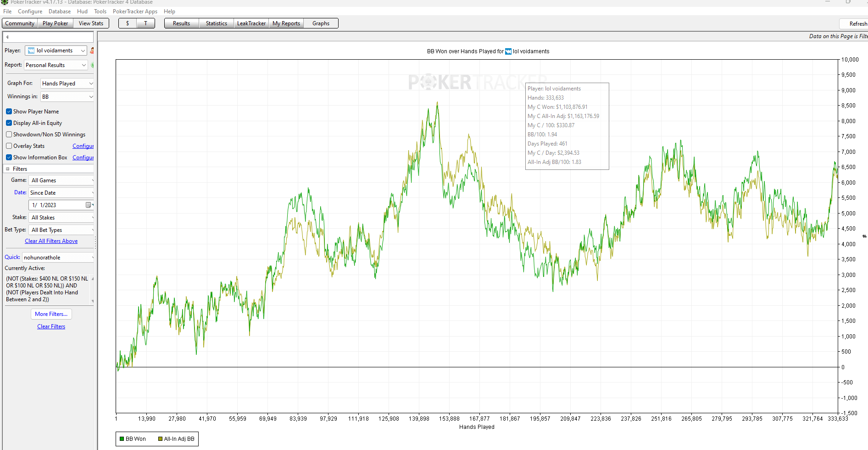Open the Hud menu

83,11
